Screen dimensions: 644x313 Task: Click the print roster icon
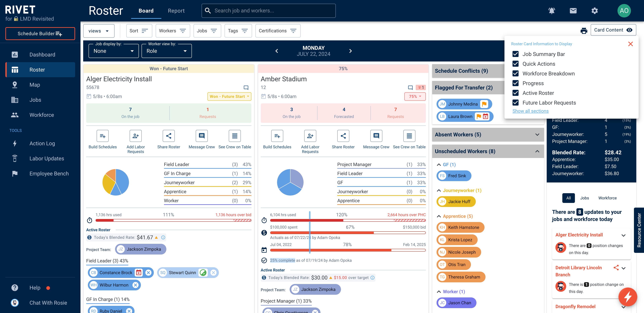tap(584, 31)
